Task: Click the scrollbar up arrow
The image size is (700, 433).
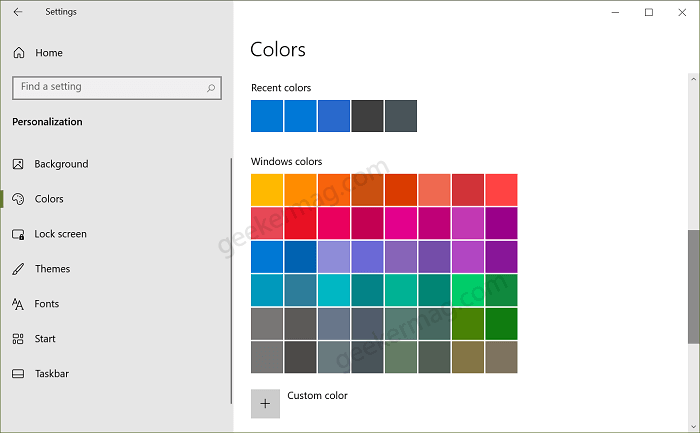Action: pos(693,79)
